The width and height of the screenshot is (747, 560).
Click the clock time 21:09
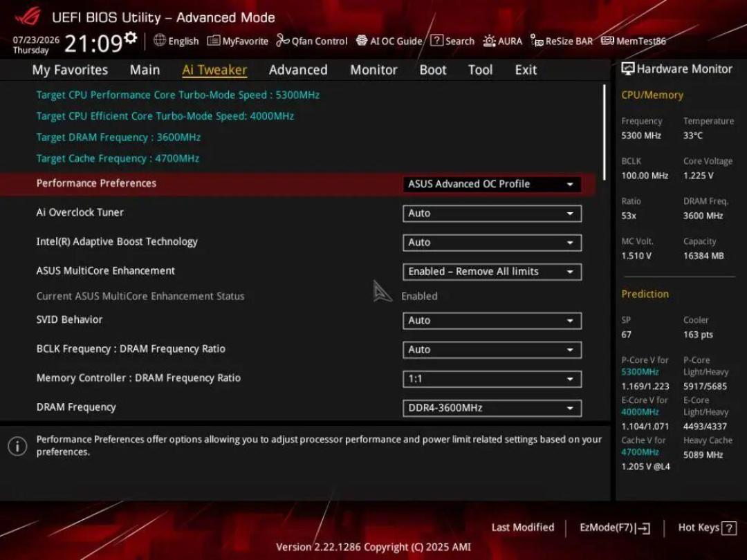click(93, 44)
